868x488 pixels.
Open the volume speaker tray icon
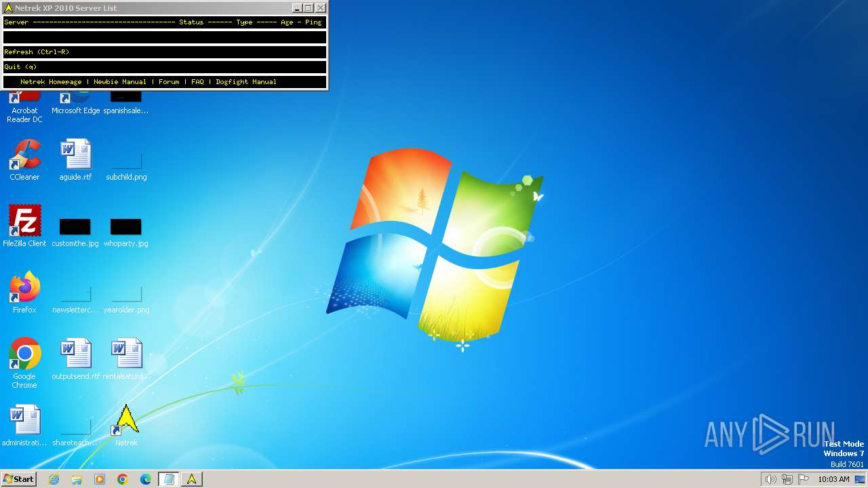pyautogui.click(x=770, y=479)
